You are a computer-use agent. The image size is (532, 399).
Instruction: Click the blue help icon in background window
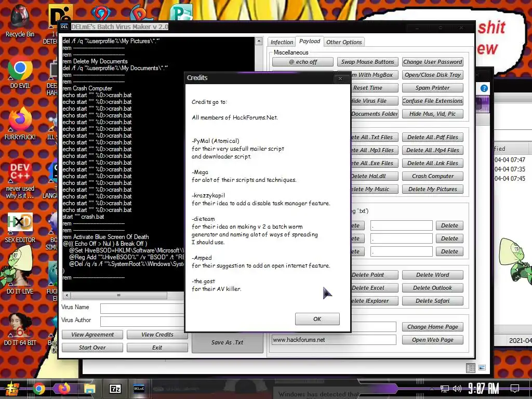pos(484,88)
